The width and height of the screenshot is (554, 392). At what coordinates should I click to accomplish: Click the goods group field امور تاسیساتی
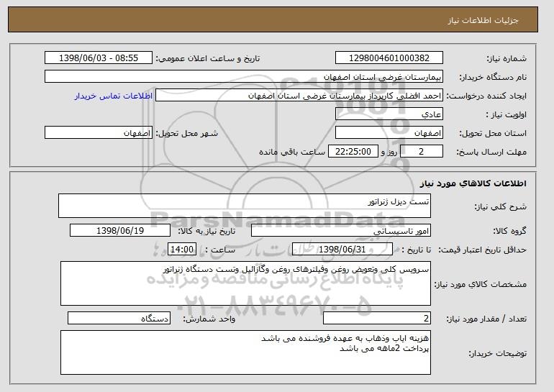tap(341, 231)
